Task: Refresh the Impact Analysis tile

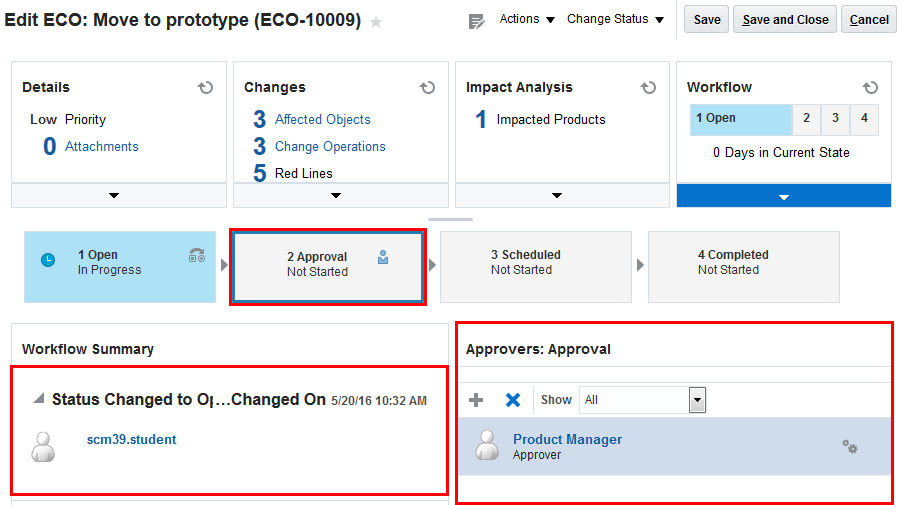Action: tap(649, 88)
